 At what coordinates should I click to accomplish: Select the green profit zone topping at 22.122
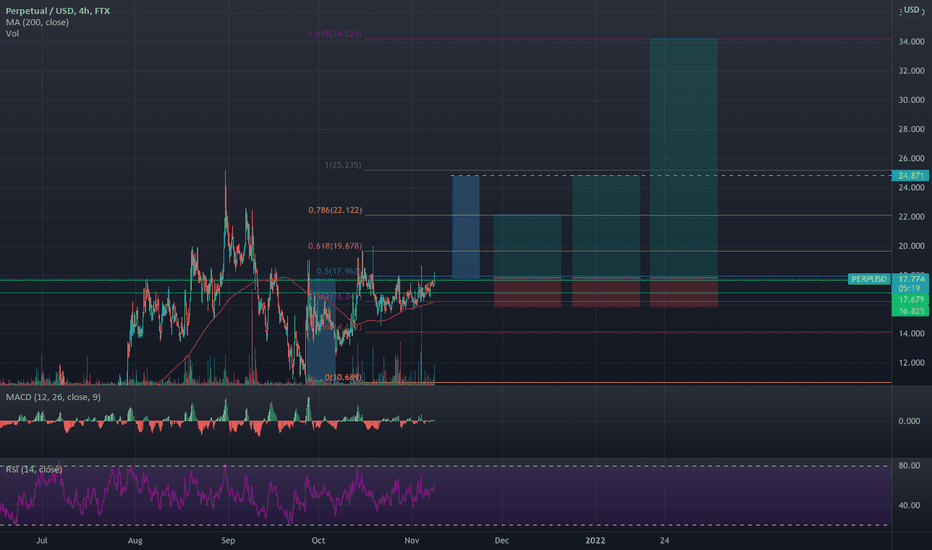coord(527,247)
